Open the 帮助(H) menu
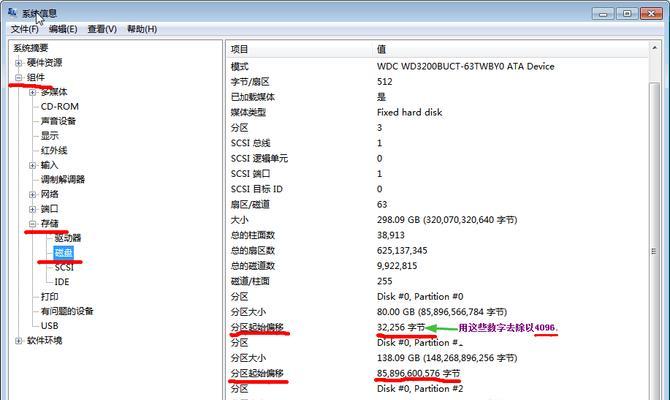This screenshot has height=400, width=670. click(142, 29)
